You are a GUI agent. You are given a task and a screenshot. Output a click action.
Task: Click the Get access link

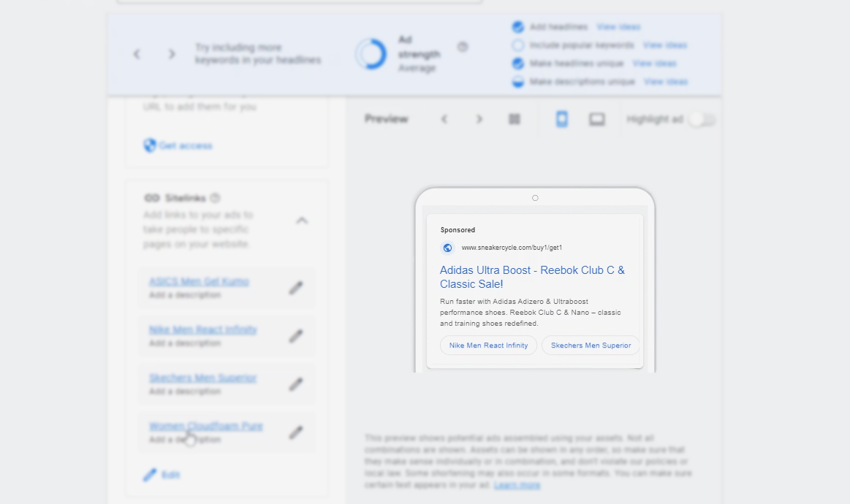coord(185,145)
